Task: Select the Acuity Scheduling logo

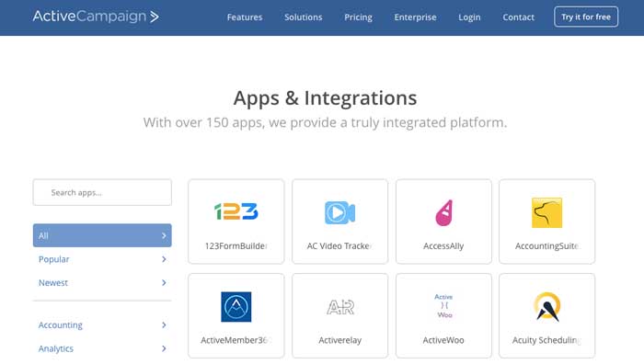Action: [x=547, y=306]
